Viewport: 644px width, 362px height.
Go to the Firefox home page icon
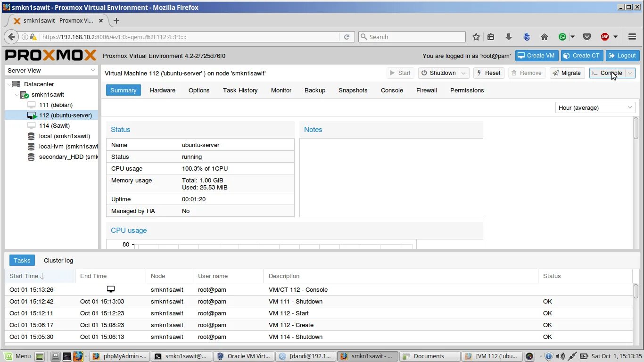tap(545, 37)
